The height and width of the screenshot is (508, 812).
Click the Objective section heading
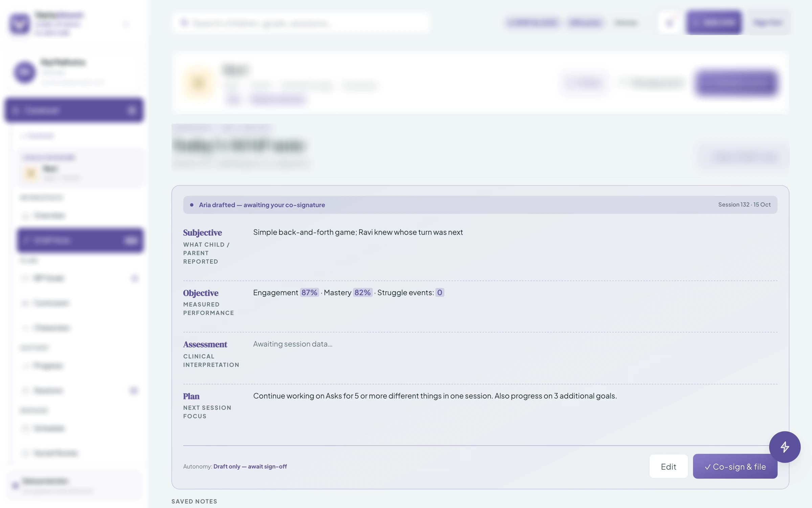click(x=201, y=293)
